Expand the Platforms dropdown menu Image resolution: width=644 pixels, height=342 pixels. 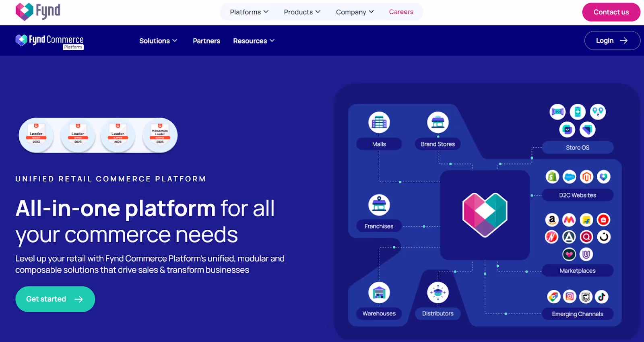[x=249, y=12]
